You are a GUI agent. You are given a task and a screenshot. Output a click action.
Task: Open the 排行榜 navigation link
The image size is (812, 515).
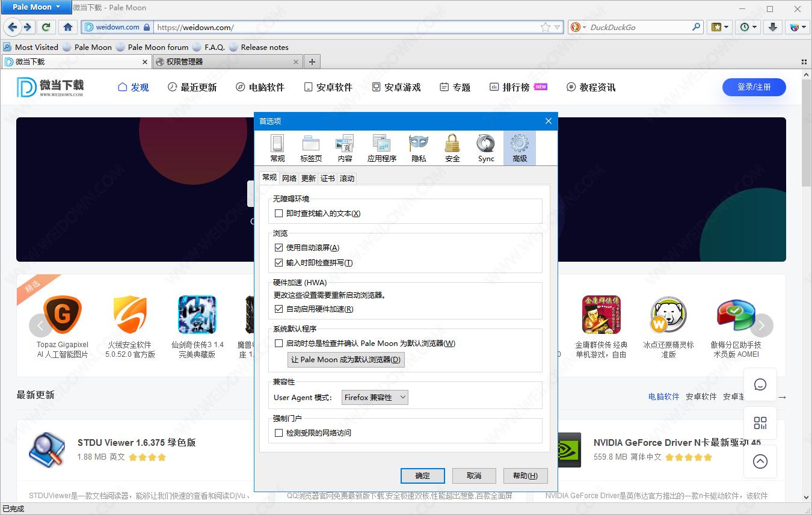point(518,87)
